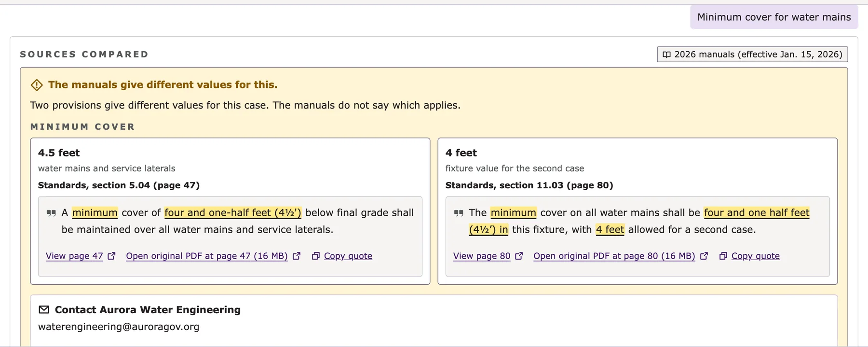Open original PDF at page 80 link

pyautogui.click(x=614, y=256)
